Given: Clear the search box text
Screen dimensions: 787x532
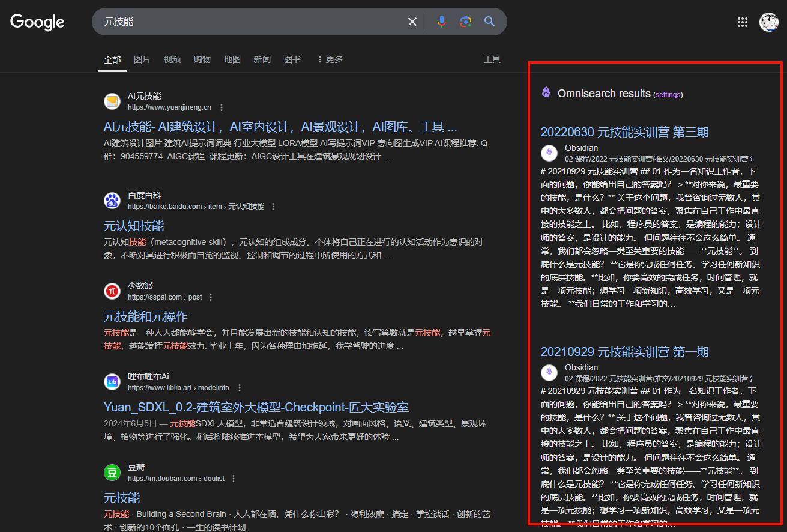Looking at the screenshot, I should pos(412,22).
